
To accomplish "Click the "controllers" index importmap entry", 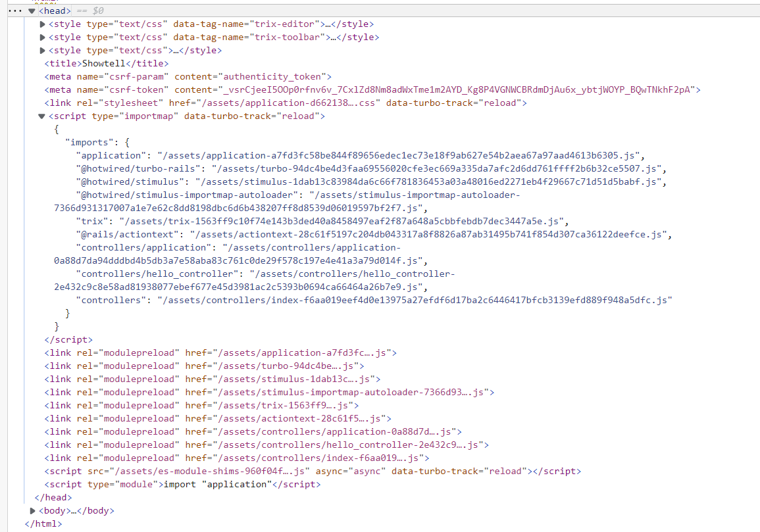I will tap(374, 300).
